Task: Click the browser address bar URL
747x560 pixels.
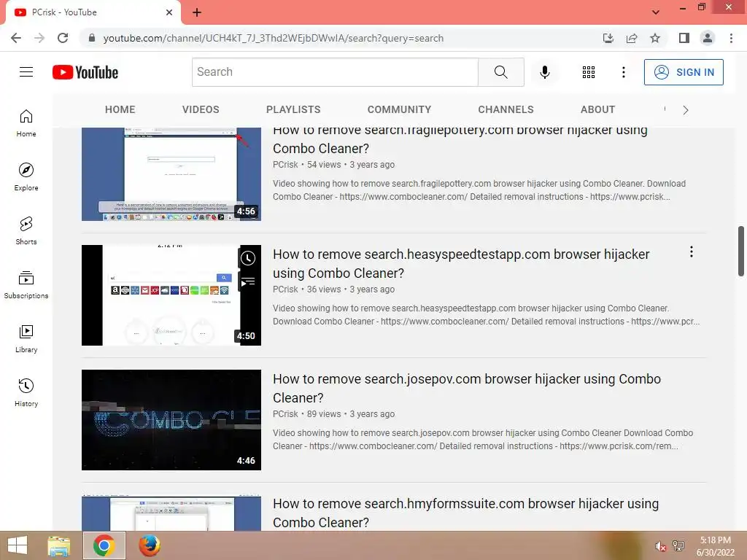Action: (274, 38)
